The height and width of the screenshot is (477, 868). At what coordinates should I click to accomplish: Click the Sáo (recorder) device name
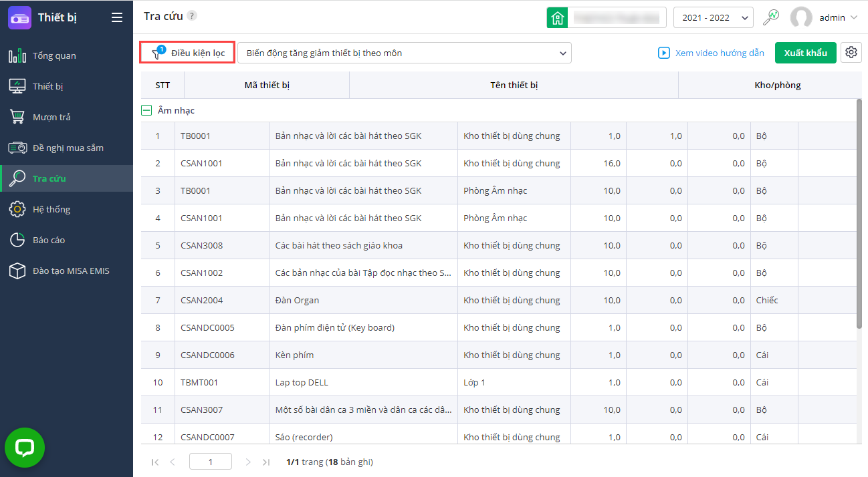point(304,437)
